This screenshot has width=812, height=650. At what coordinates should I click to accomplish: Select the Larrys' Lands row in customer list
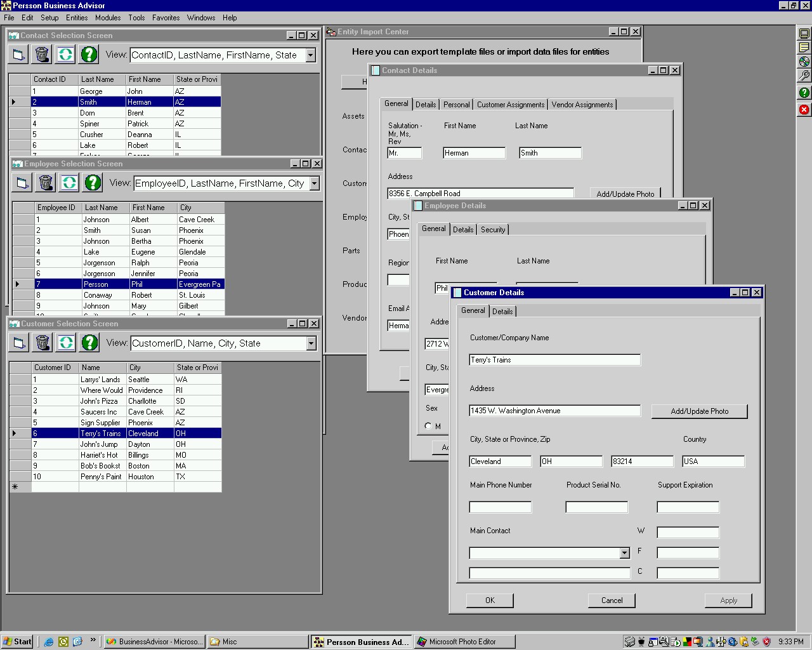(x=100, y=380)
